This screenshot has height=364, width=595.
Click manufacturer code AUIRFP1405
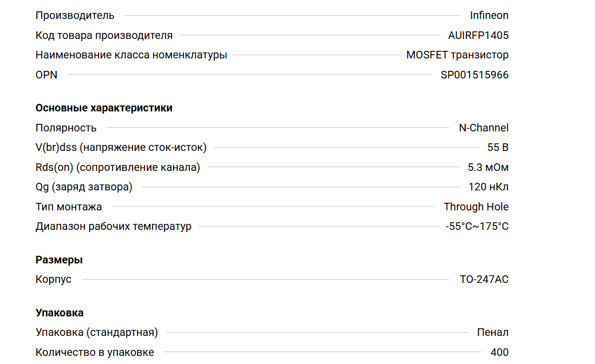pyautogui.click(x=478, y=35)
